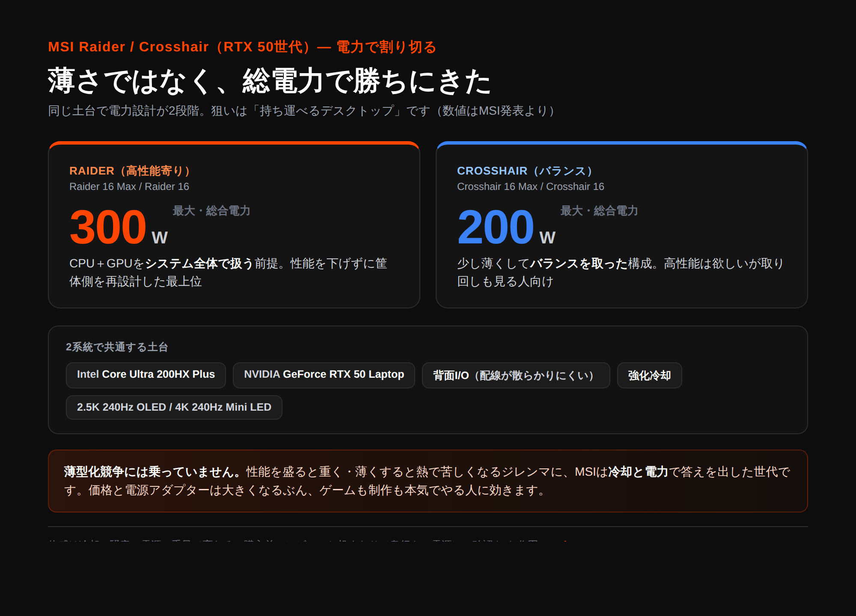The image size is (856, 616).
Task: Click the Raider description starting CPU＋GPUを
Action: (x=228, y=272)
